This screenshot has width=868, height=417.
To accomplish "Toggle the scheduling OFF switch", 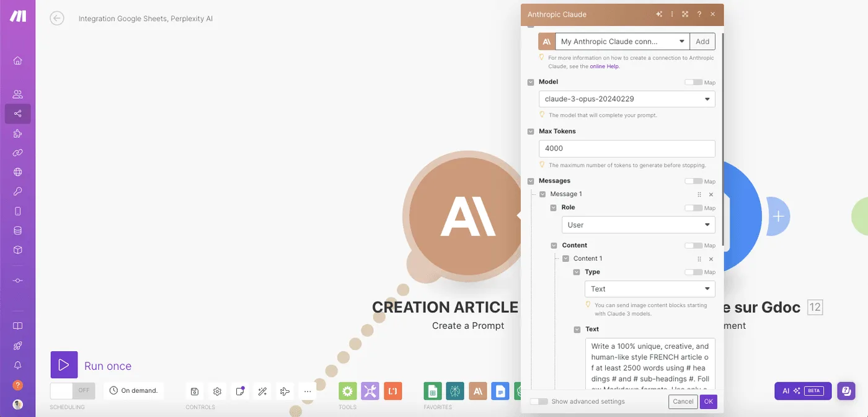I will [x=73, y=390].
